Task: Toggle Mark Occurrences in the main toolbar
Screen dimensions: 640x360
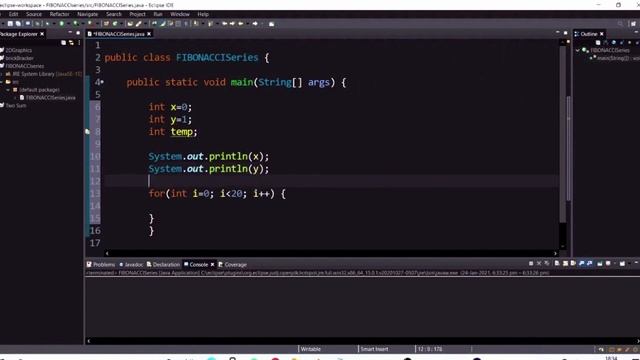Action: [x=162, y=24]
